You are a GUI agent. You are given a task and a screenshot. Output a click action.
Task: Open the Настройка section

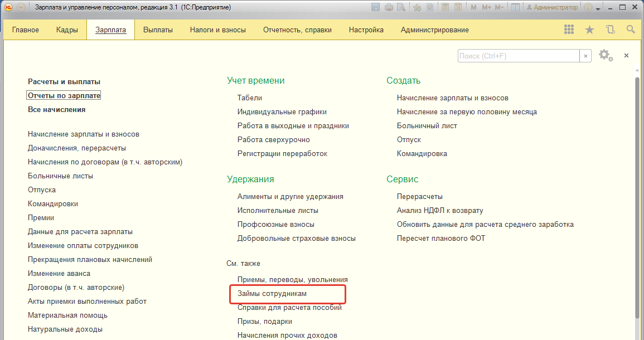point(366,30)
